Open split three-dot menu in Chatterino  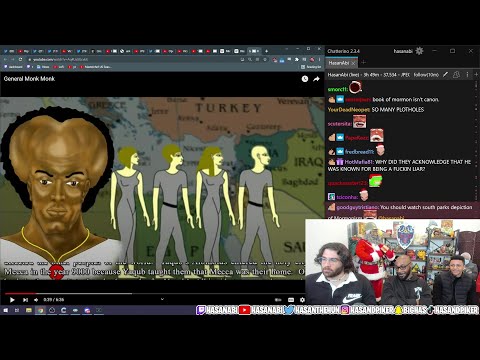[467, 75]
